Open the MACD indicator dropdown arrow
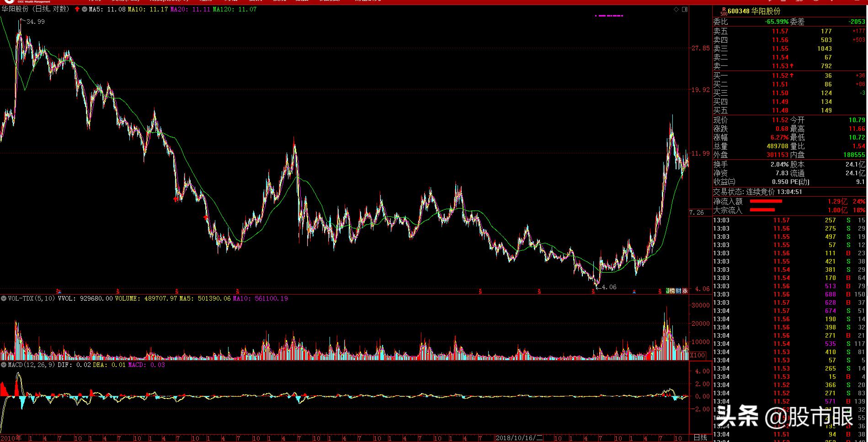Image resolution: width=868 pixels, height=442 pixels. pyautogui.click(x=4, y=365)
